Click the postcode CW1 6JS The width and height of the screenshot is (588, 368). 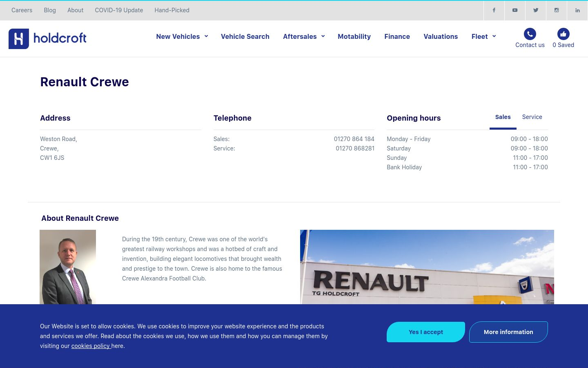(x=52, y=158)
